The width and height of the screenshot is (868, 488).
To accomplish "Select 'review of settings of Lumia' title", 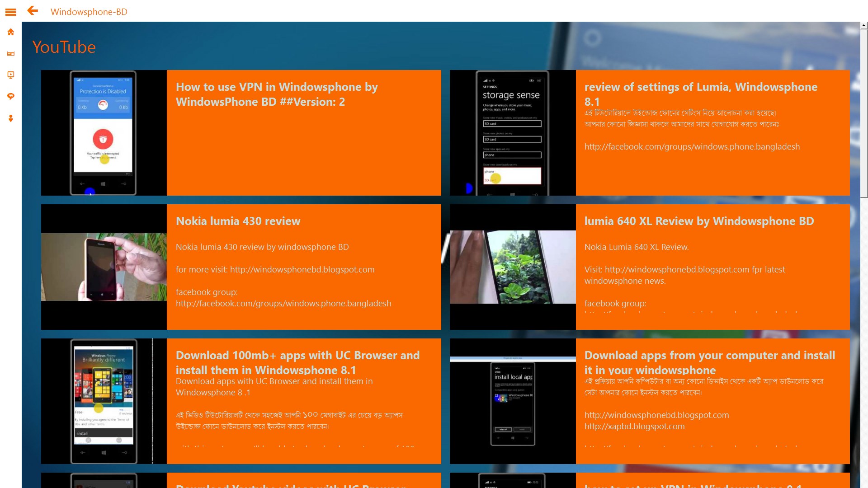I will [701, 94].
